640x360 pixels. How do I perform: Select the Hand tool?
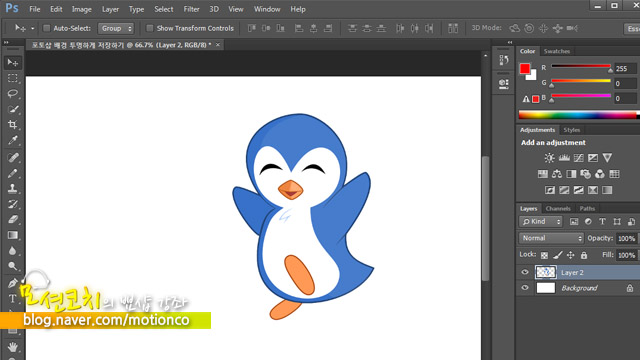[x=13, y=347]
